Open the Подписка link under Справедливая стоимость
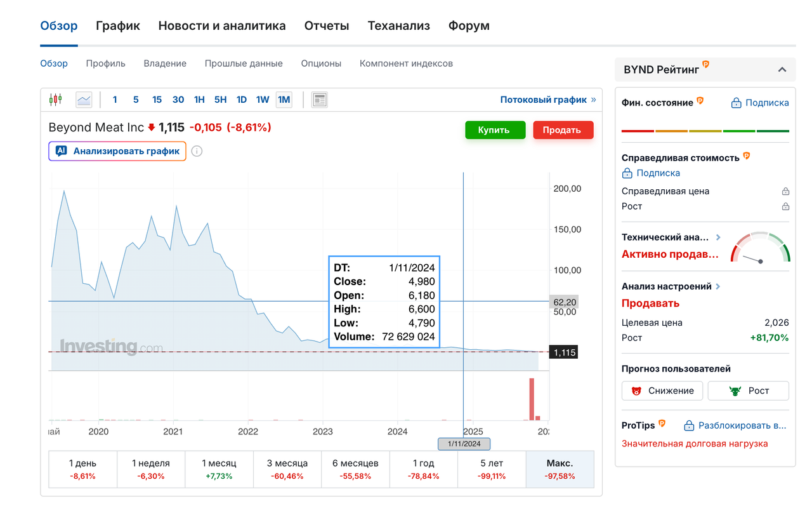This screenshot has height=520, width=812. coord(651,173)
